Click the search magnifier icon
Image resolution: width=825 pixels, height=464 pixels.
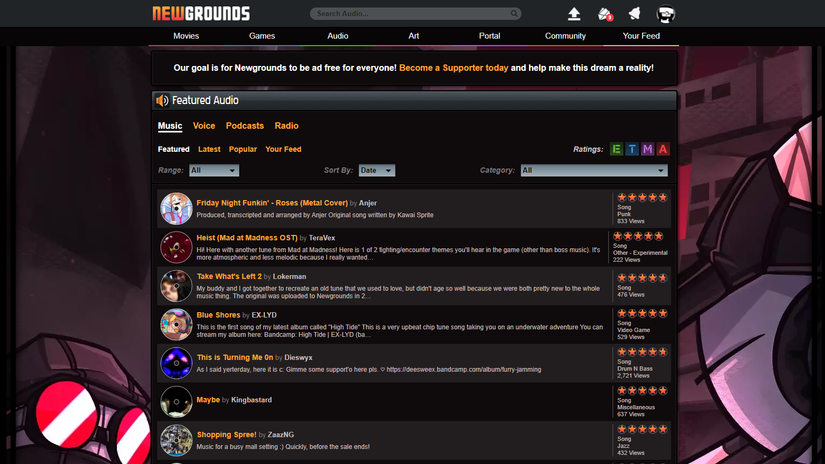514,14
